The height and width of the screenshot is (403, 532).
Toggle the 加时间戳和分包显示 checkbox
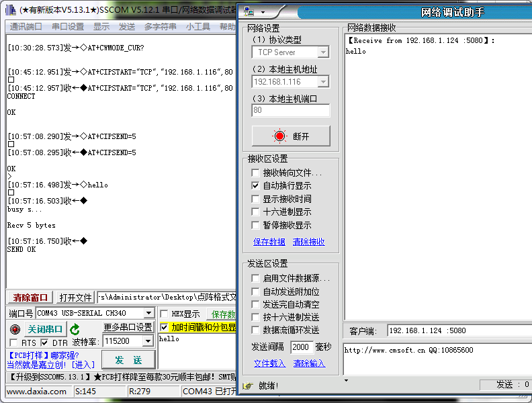(164, 327)
